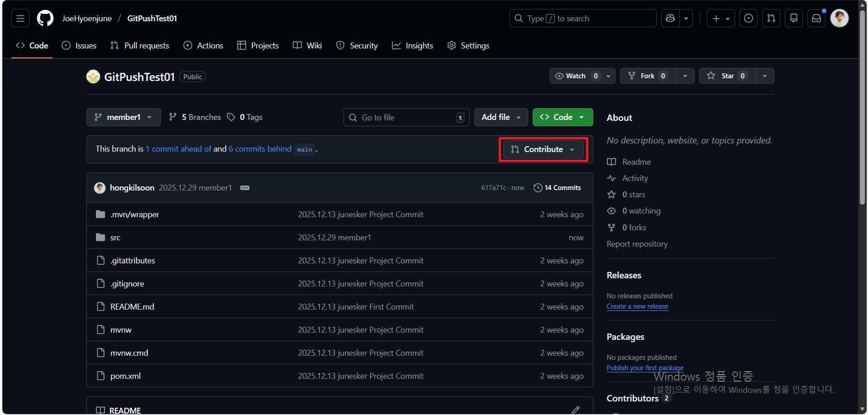Open the green Code dropdown button

pos(563,117)
